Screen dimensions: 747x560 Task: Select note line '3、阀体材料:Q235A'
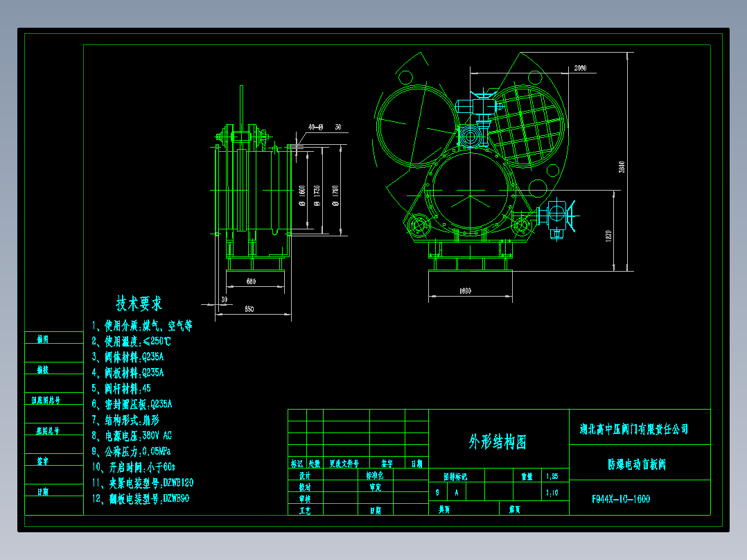(128, 357)
